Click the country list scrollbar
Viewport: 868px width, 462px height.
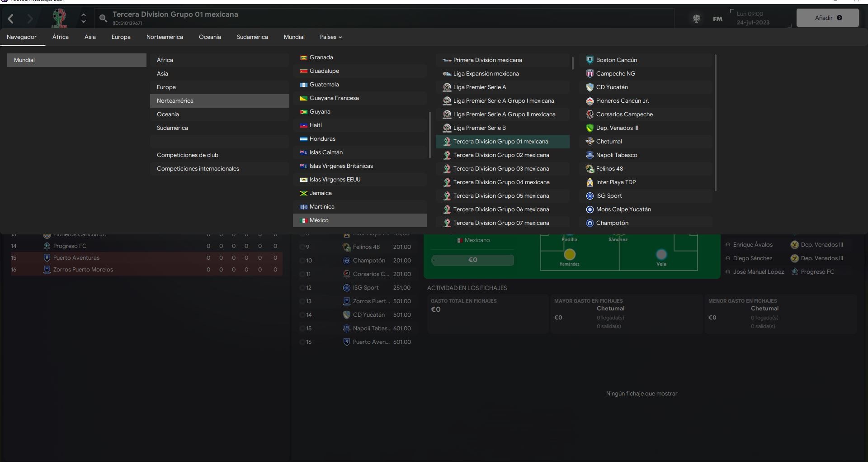429,135
